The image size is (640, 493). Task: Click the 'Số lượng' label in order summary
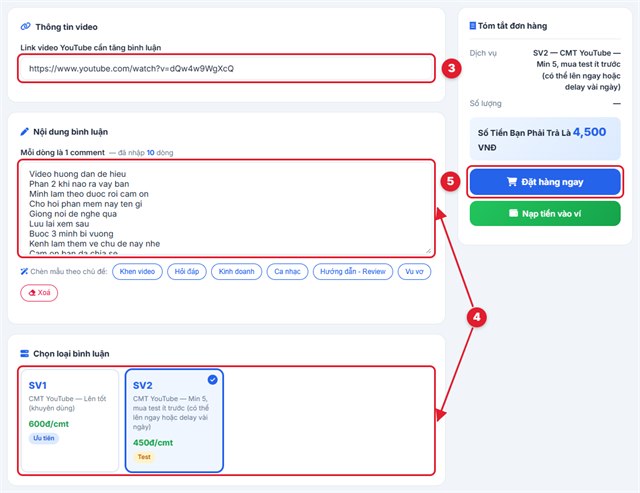pyautogui.click(x=485, y=103)
